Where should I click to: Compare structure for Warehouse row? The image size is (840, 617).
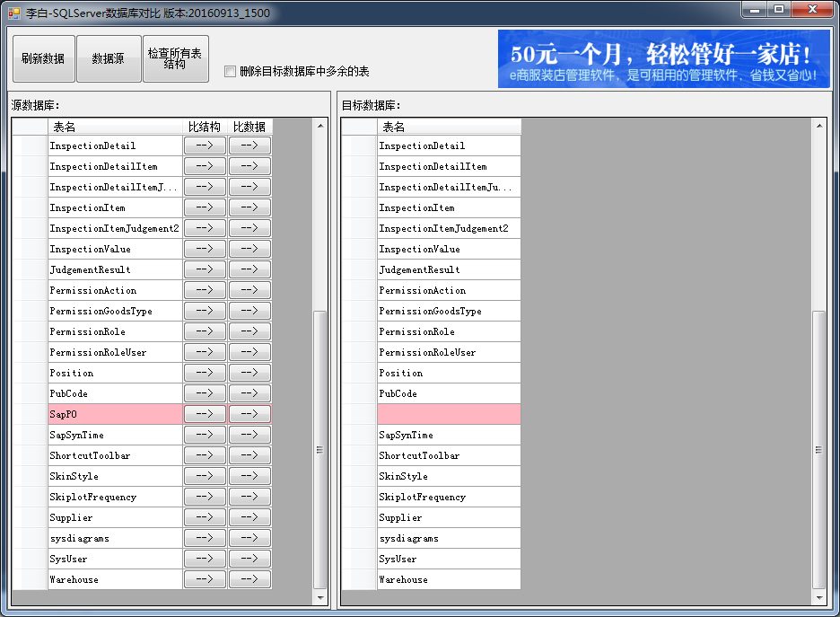point(205,579)
